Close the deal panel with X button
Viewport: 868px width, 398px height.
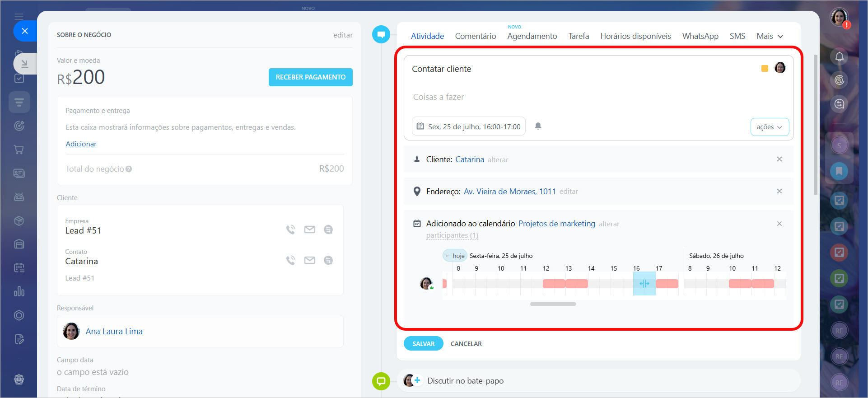[25, 31]
